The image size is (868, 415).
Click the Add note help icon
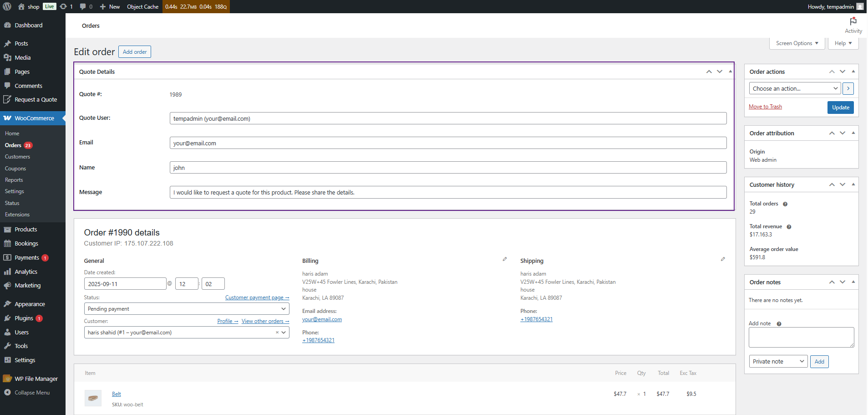click(779, 324)
